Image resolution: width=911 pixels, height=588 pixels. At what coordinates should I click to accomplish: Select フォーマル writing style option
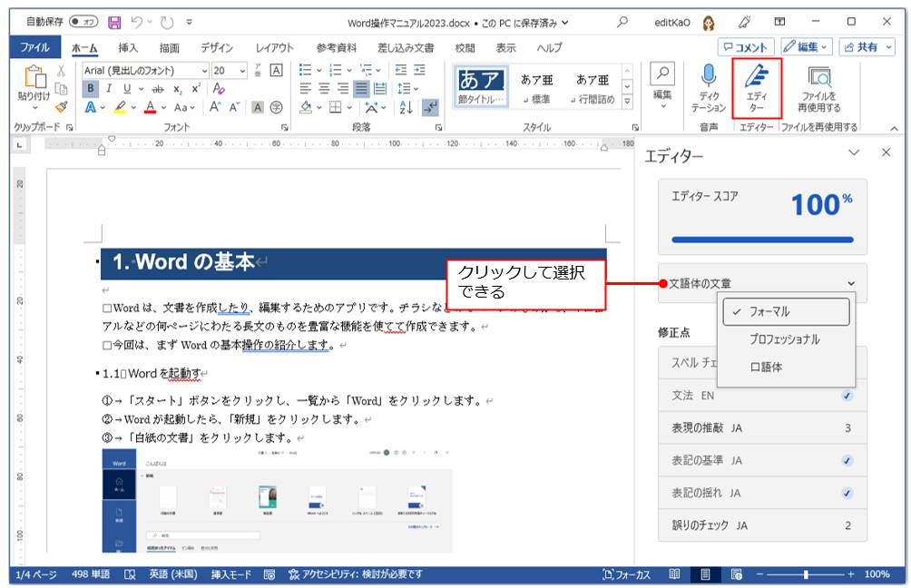click(786, 312)
